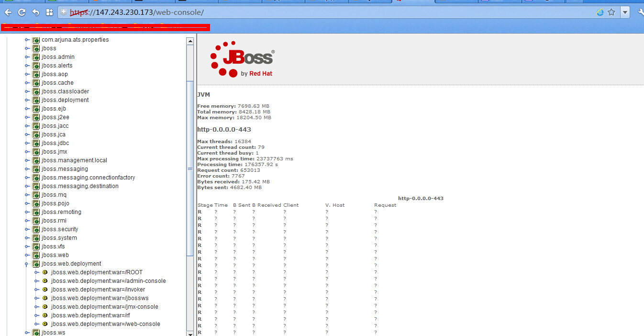
Task: Expand the jboss.messaging node
Action: (x=27, y=169)
